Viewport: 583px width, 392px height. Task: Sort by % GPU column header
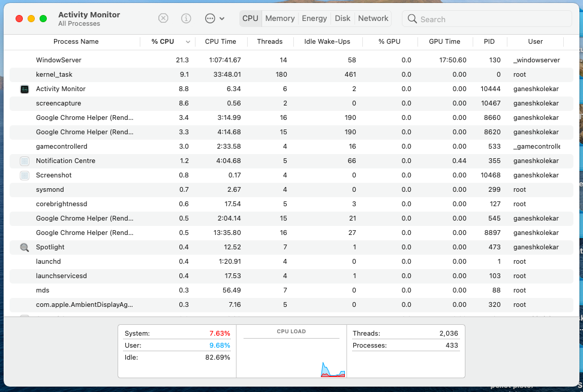[389, 41]
